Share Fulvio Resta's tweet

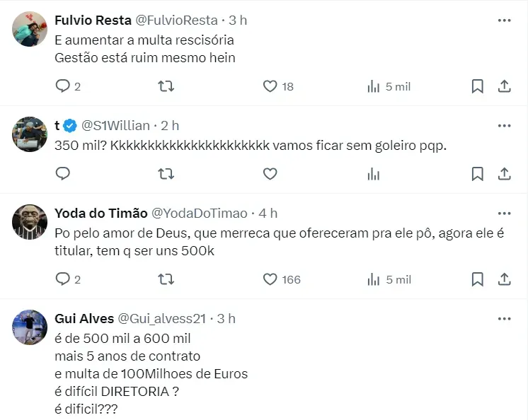(505, 86)
